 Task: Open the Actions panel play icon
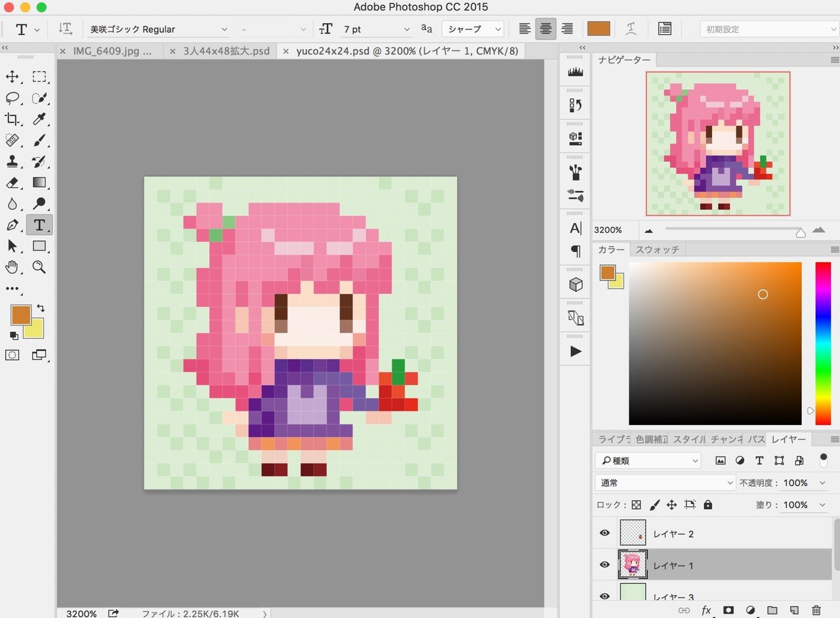pos(576,352)
